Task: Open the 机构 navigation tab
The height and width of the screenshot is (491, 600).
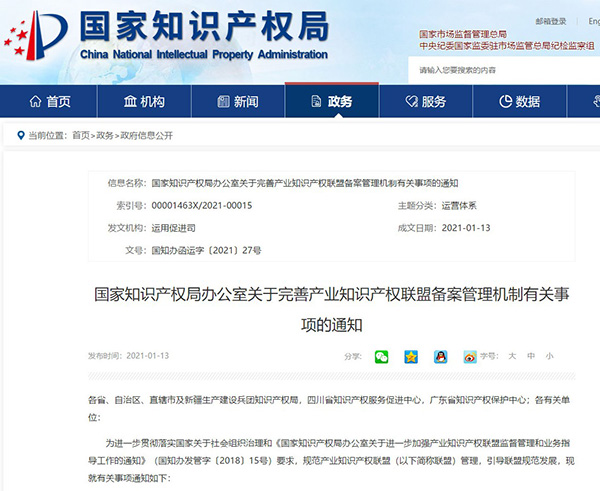Action: (143, 102)
